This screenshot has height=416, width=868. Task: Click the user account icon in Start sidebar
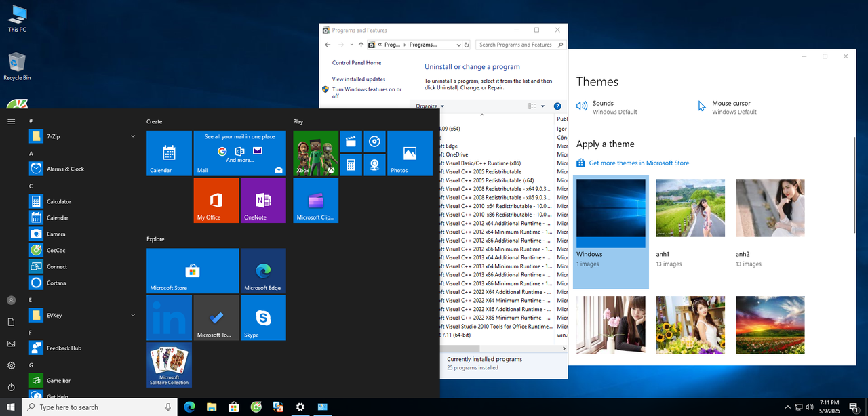coord(11,300)
